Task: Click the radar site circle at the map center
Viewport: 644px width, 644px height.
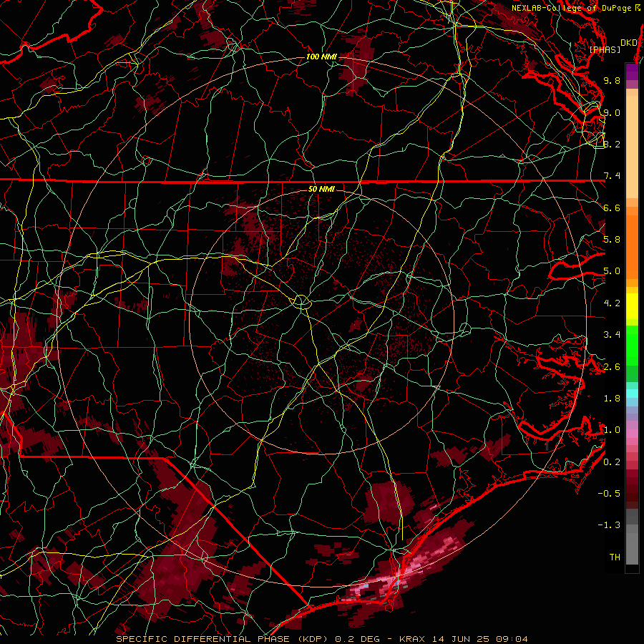Action: pos(301,302)
